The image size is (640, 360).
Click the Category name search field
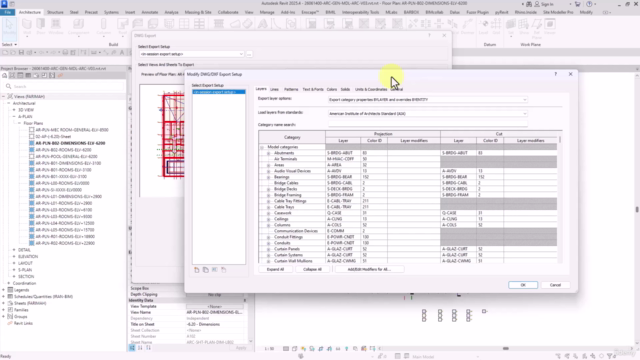428,124
